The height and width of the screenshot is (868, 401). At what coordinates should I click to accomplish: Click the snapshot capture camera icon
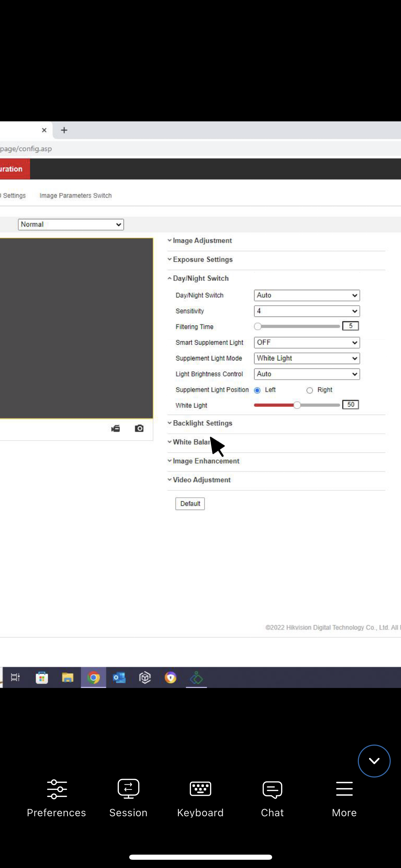139,429
